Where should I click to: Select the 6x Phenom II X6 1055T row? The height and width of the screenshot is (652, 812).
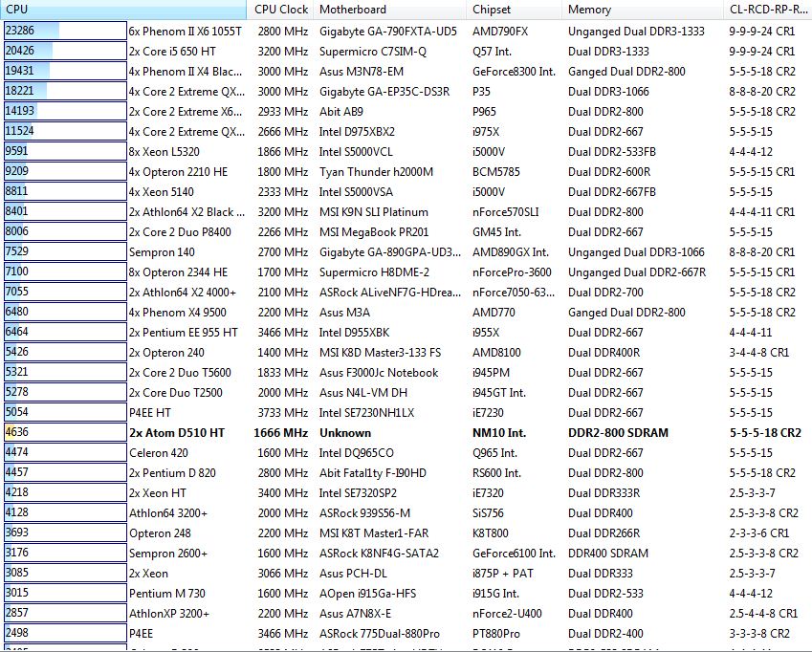[406, 31]
